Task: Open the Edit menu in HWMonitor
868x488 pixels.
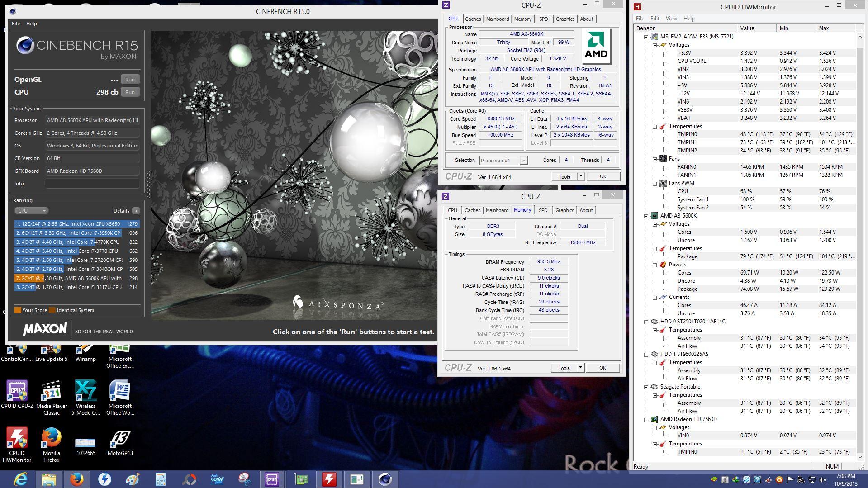Action: point(655,19)
